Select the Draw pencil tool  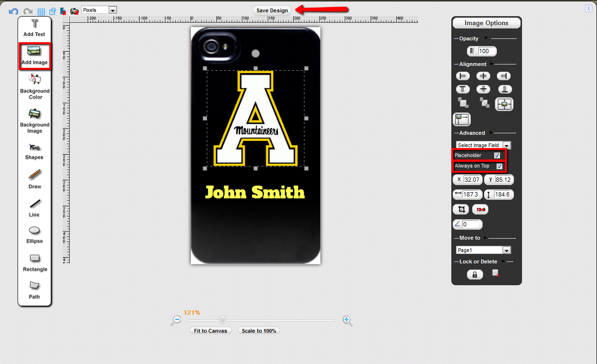(35, 179)
